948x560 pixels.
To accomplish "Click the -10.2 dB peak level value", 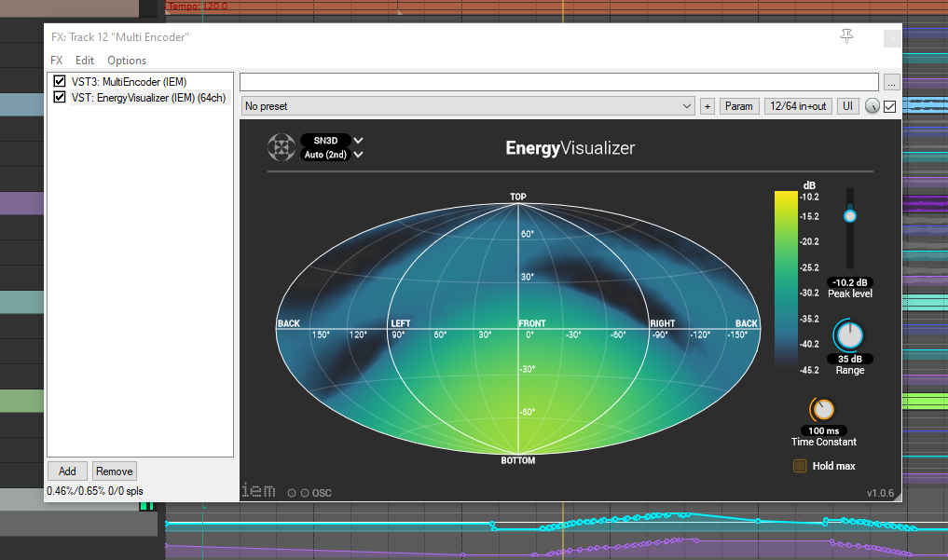I will pos(850,282).
